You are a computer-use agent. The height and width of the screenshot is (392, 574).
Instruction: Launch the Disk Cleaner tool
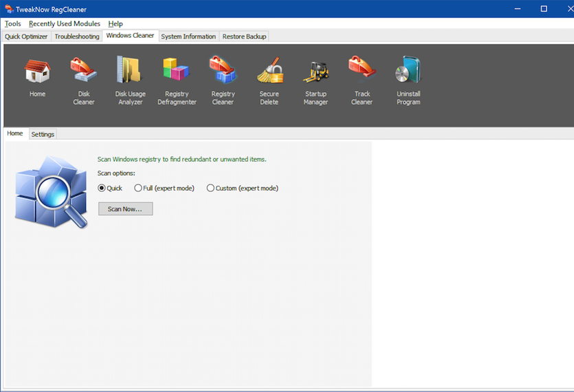point(84,80)
